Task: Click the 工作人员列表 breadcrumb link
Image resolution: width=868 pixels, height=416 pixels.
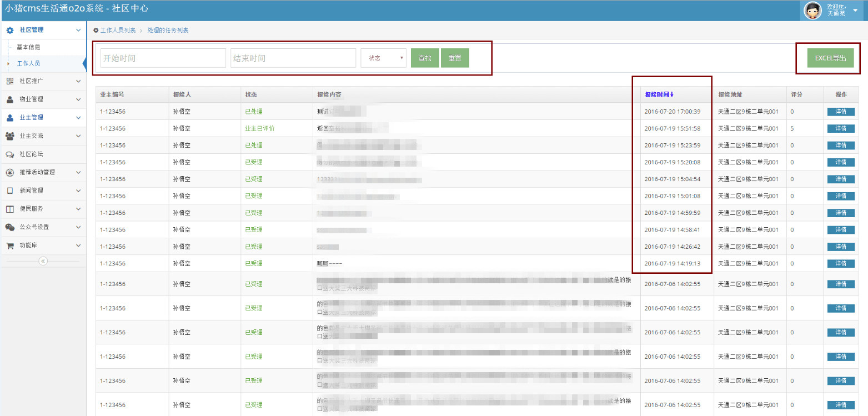Action: (x=118, y=31)
